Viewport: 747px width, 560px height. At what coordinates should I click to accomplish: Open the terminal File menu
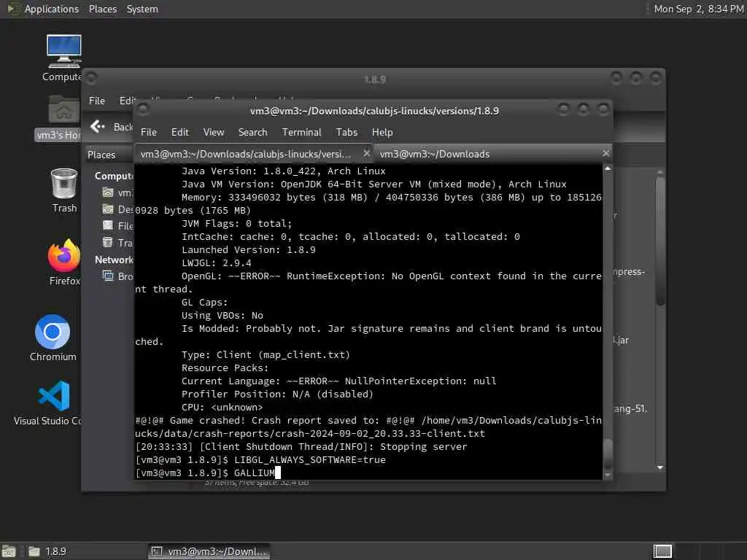tap(149, 133)
